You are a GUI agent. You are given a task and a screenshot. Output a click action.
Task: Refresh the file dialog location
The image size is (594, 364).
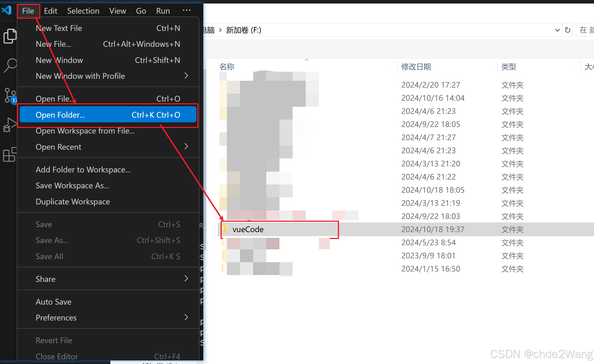[x=568, y=30]
